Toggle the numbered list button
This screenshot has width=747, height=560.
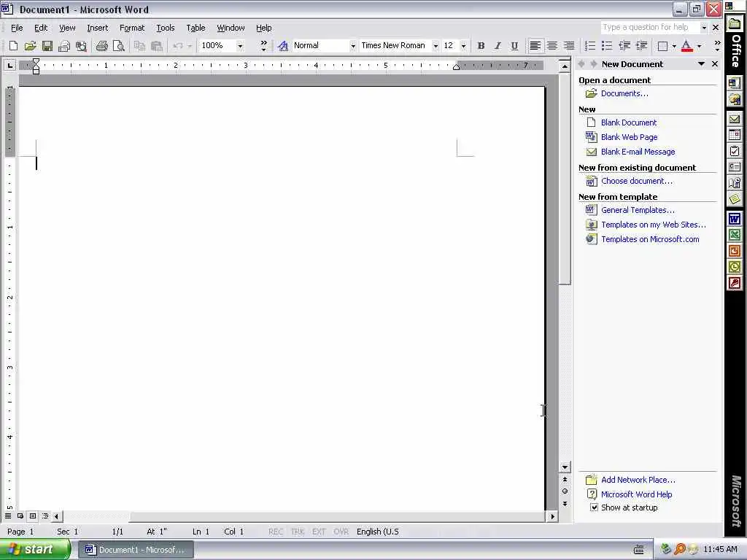coord(589,46)
